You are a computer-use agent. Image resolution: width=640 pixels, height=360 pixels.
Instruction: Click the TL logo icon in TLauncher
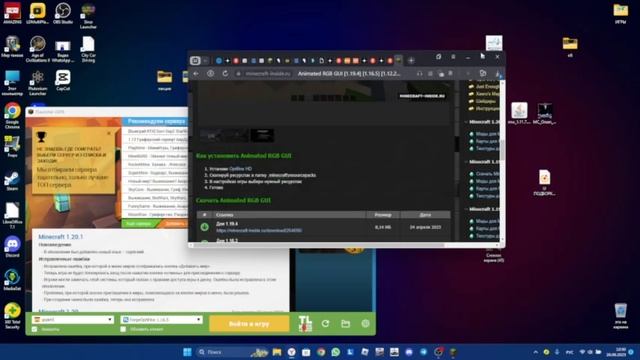pyautogui.click(x=305, y=323)
